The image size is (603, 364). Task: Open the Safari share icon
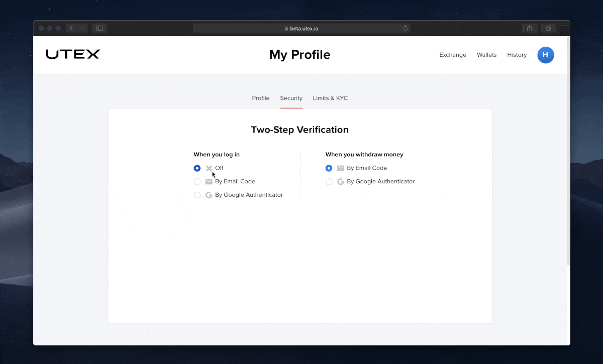point(530,28)
